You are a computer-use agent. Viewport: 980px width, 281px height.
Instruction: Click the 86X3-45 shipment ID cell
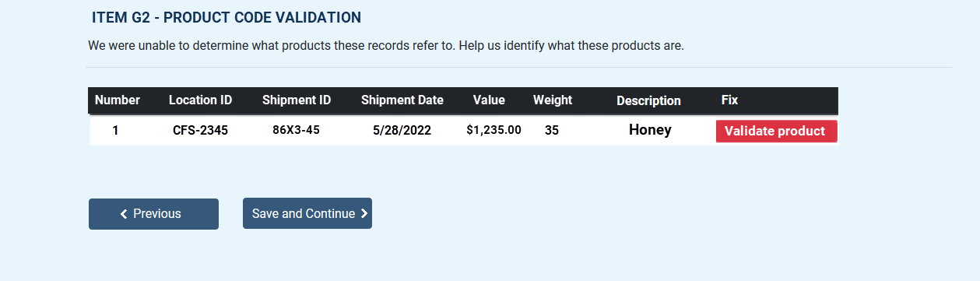click(296, 129)
